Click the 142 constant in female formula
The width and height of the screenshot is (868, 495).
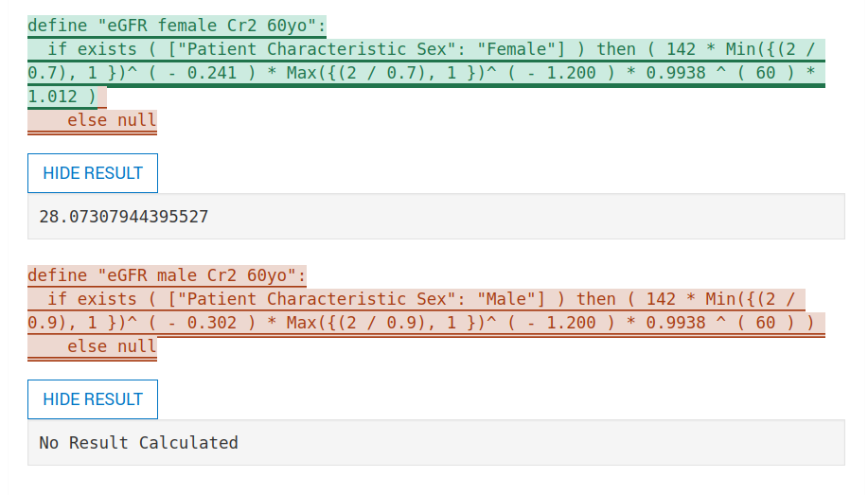[681, 49]
